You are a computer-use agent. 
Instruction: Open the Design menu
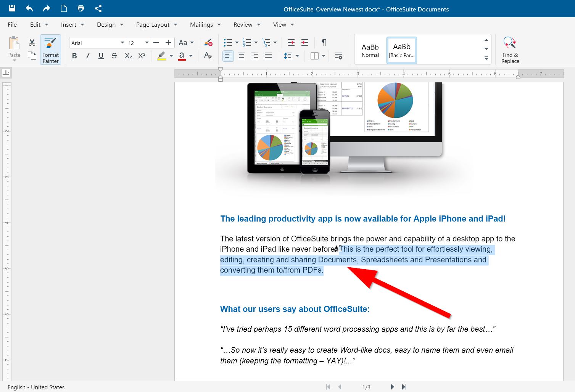[x=110, y=24]
